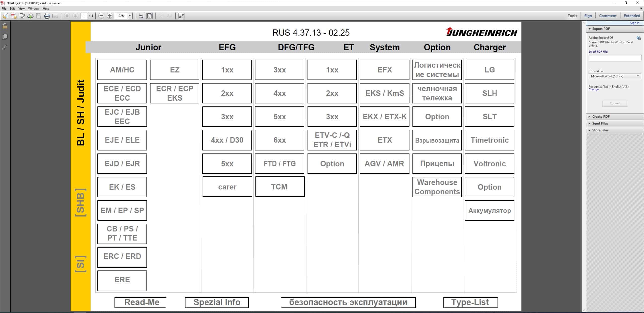Screen dimensions: 644x313
Task: Open the Type-List link box
Action: (471, 302)
